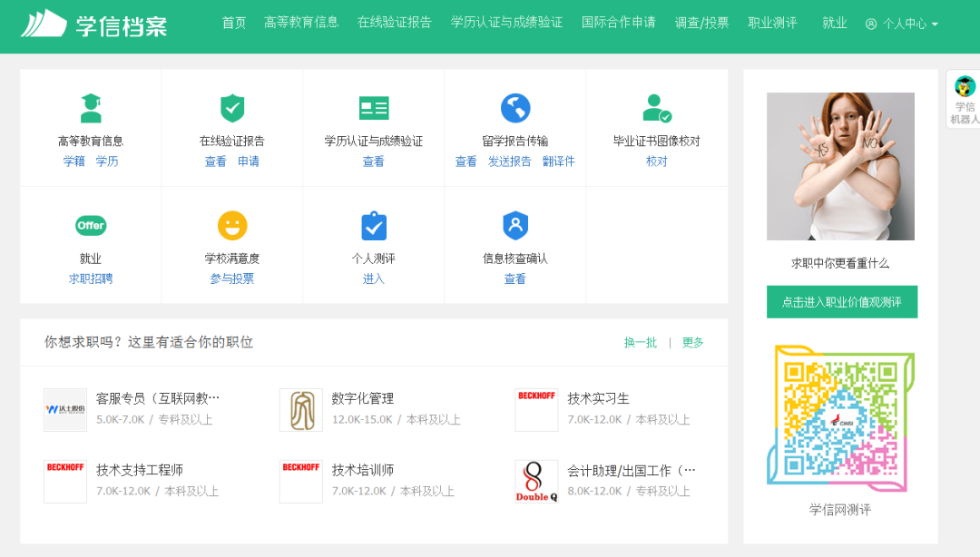The height and width of the screenshot is (557, 980).
Task: Click 更多 to see more jobs
Action: click(x=692, y=343)
